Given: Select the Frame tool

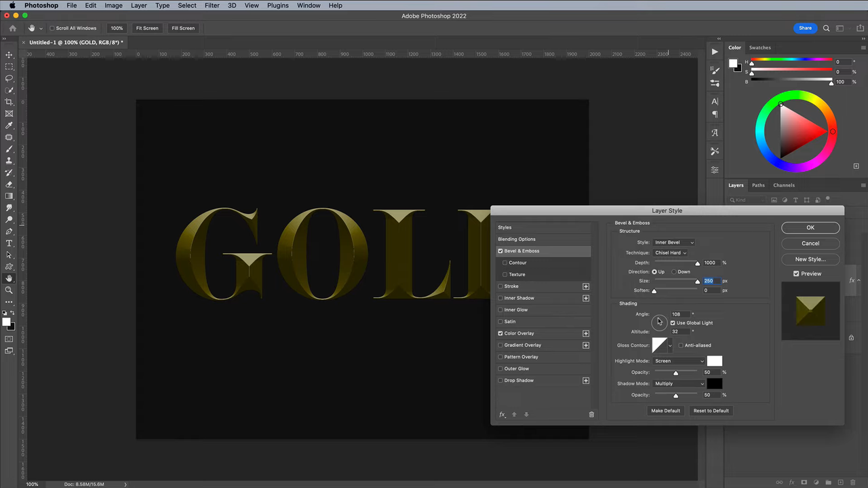Looking at the screenshot, I should click(9, 113).
